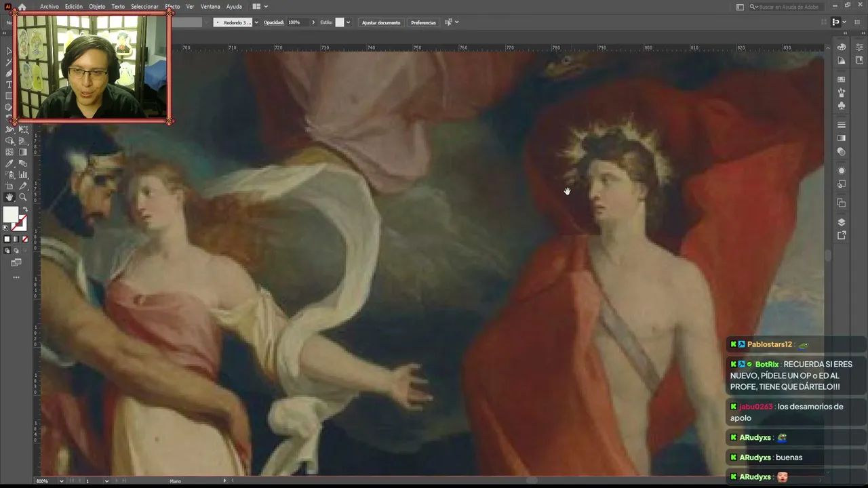Screen dimensions: 868x488
Task: Select the Zoom magnifier tool
Action: point(23,197)
